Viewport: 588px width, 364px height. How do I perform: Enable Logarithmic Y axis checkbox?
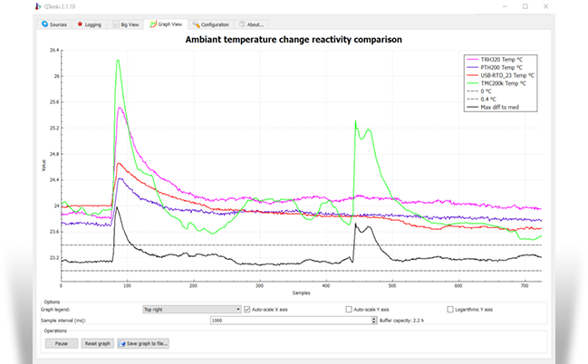point(450,309)
